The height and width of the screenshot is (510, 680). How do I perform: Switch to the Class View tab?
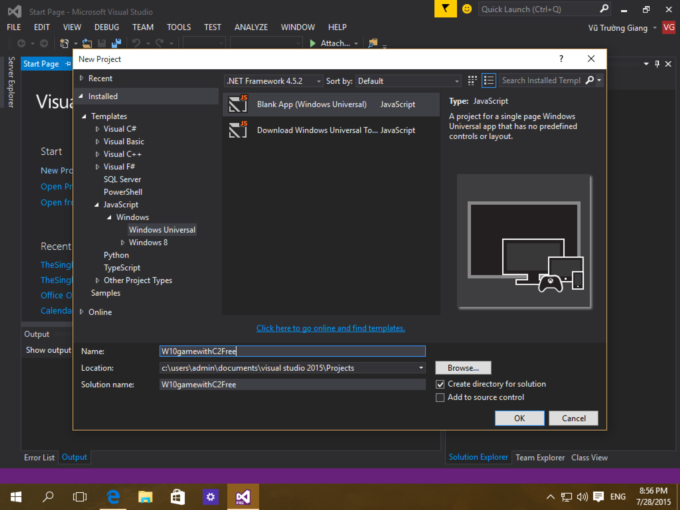(x=589, y=458)
